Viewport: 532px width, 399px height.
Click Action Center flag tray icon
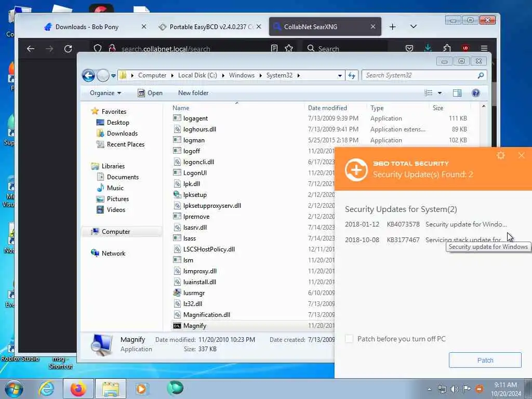tap(467, 389)
